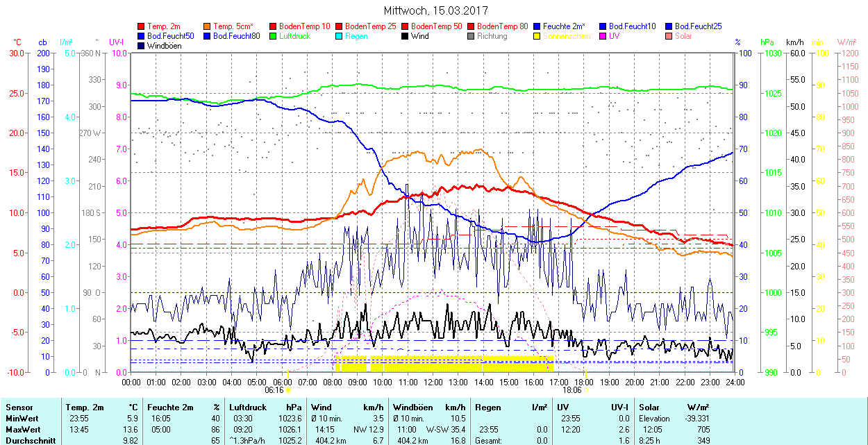This screenshot has width=868, height=445.
Task: Select the yellow Sonnenschein legend swatch
Action: (538, 36)
